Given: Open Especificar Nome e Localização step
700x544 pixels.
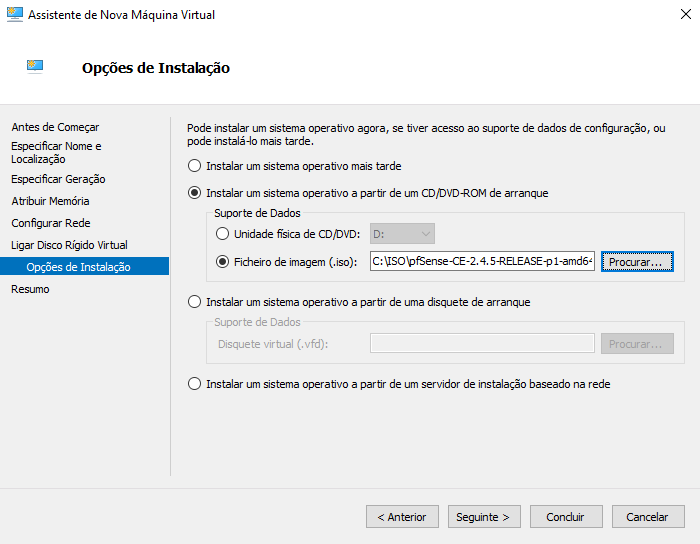Looking at the screenshot, I should [x=56, y=152].
